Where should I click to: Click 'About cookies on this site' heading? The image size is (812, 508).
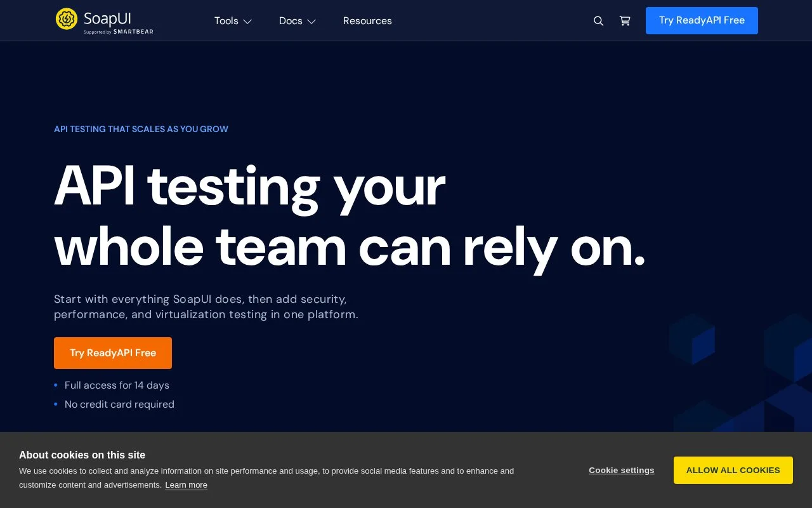point(82,455)
